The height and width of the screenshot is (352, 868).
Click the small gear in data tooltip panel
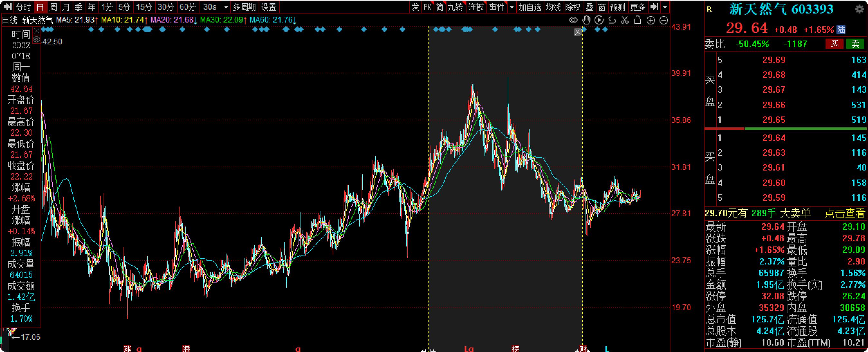pyautogui.click(x=37, y=39)
